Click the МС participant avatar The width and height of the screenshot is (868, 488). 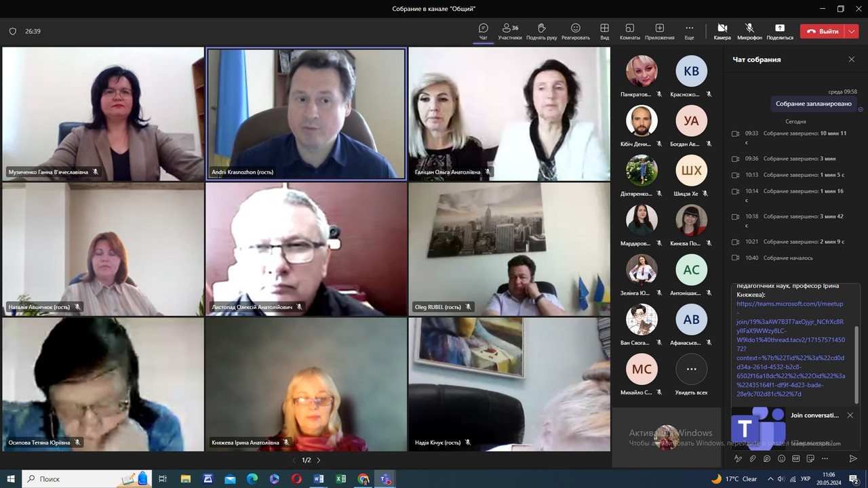(x=642, y=369)
